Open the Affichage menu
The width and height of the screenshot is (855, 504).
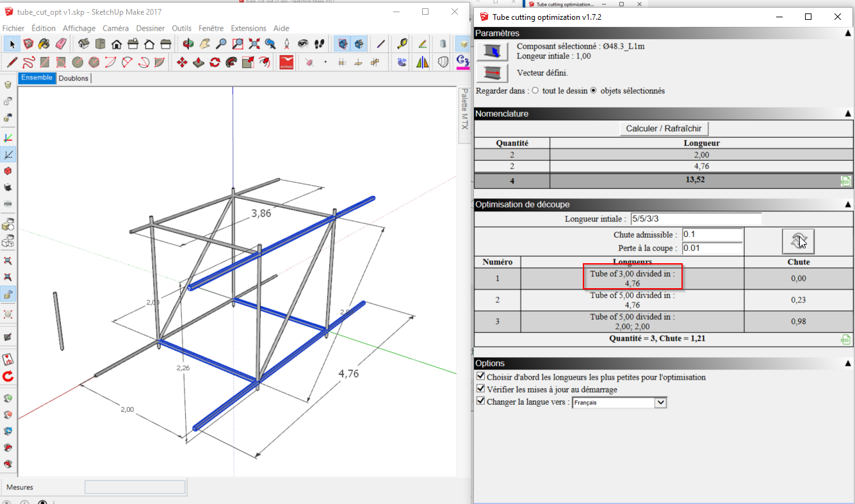(79, 28)
